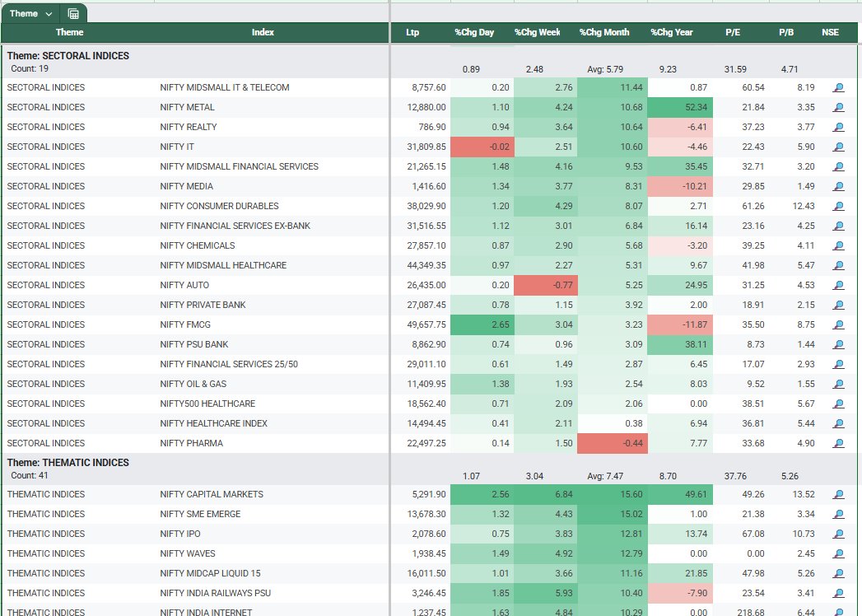Click the NSE column header
862x616 pixels.
(830, 32)
